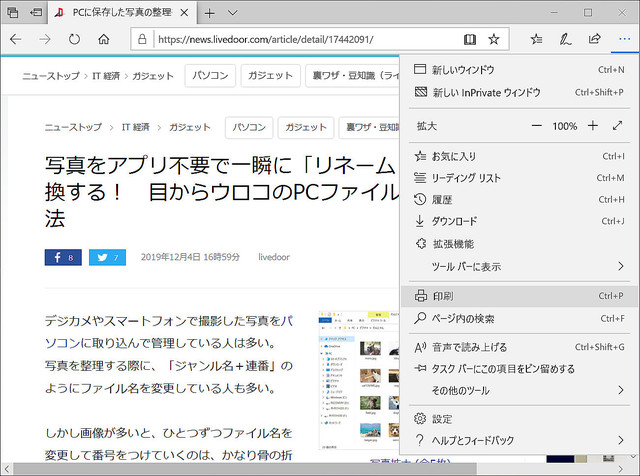Click the browser forward arrow

point(45,39)
